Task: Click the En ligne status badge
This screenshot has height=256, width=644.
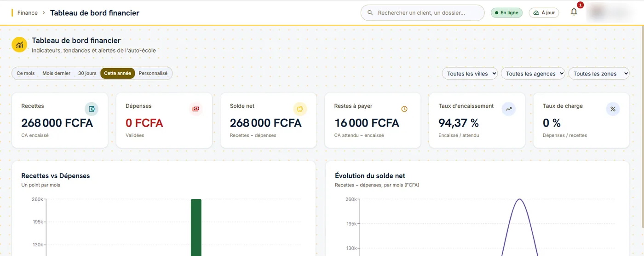Action: [507, 13]
